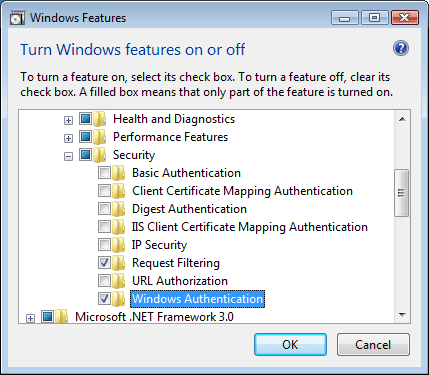Click the Cancel button
429x375 pixels.
(373, 345)
